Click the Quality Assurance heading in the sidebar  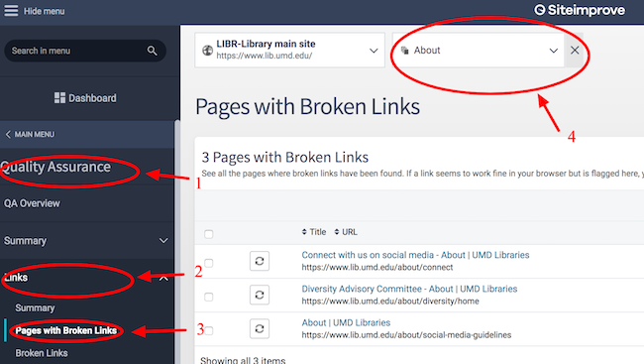click(x=55, y=167)
